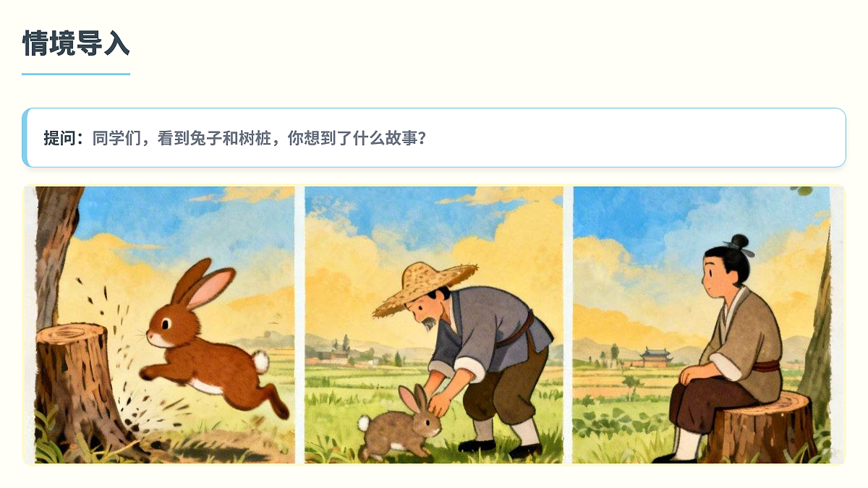
Task: Click the stump under the seated man
Action: tap(761, 428)
